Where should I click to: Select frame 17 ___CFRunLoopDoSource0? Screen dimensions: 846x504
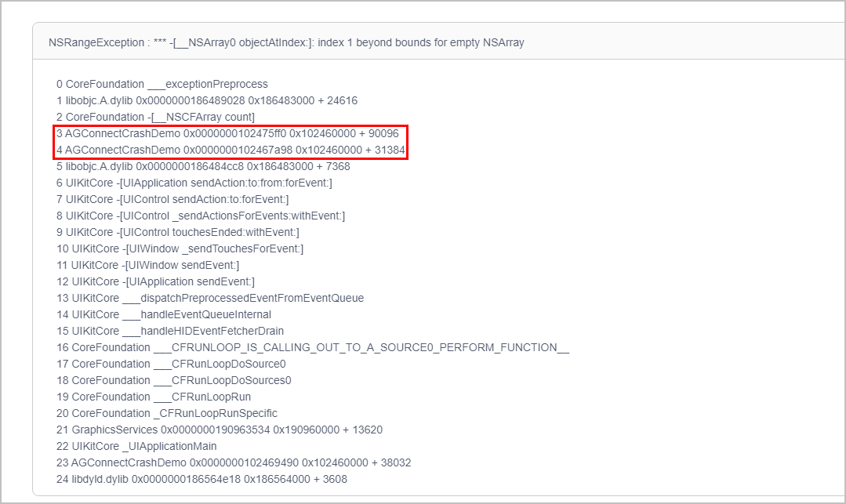coord(171,364)
